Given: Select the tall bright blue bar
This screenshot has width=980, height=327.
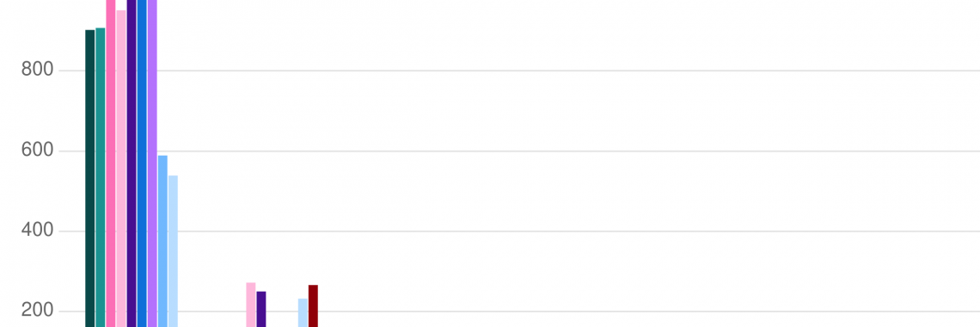Looking at the screenshot, I should (142, 163).
